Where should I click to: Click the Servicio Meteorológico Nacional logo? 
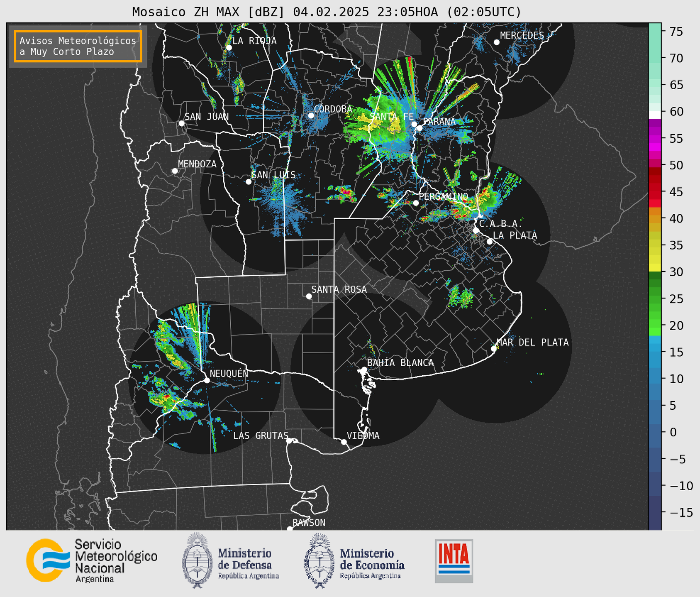click(48, 560)
